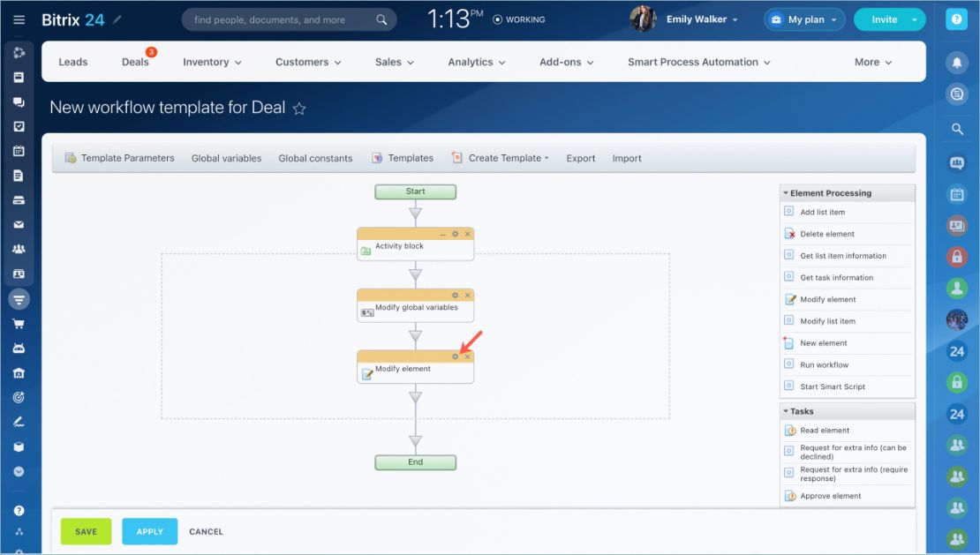Open tasks checkmark icon in left sidebar
The image size is (980, 555).
pos(19,126)
